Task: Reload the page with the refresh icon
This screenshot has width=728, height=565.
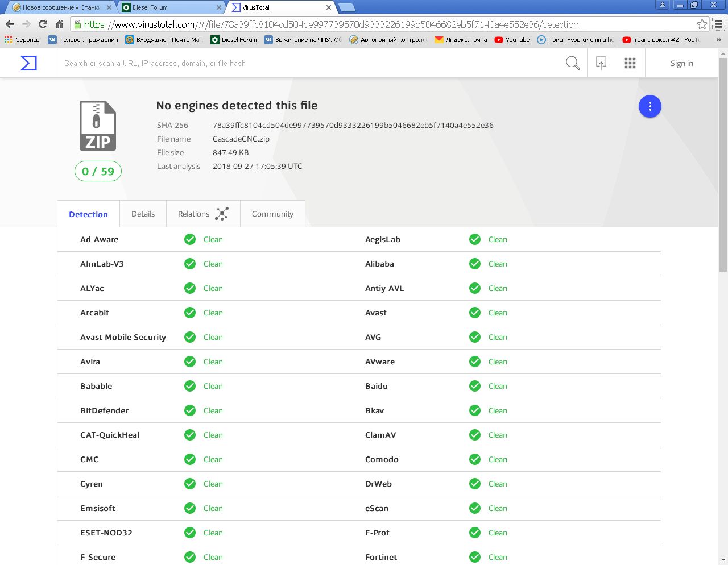Action: tap(43, 24)
